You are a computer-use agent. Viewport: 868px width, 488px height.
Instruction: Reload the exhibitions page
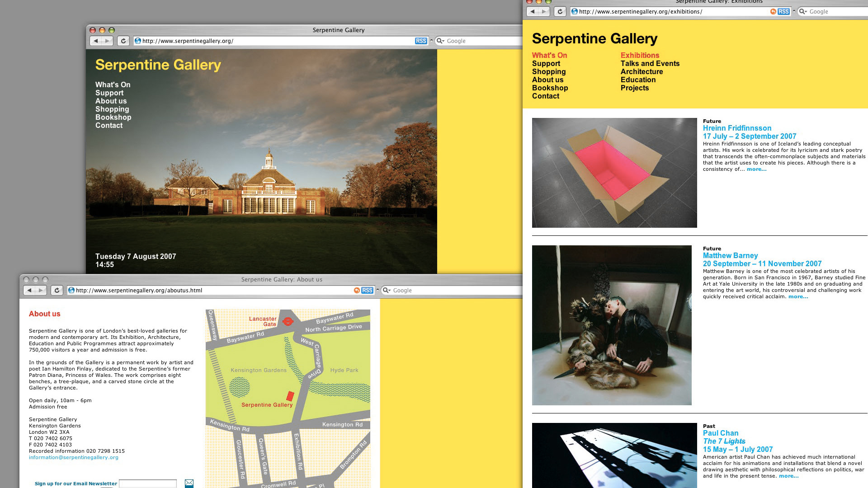coord(560,12)
